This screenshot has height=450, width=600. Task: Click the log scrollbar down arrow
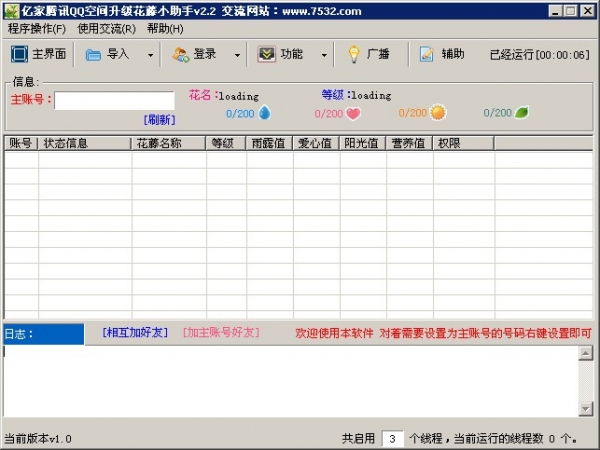[585, 409]
